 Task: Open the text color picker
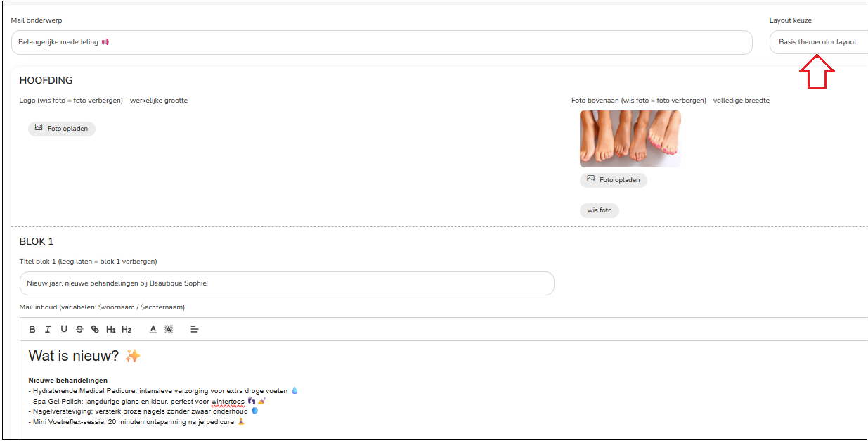tap(153, 329)
